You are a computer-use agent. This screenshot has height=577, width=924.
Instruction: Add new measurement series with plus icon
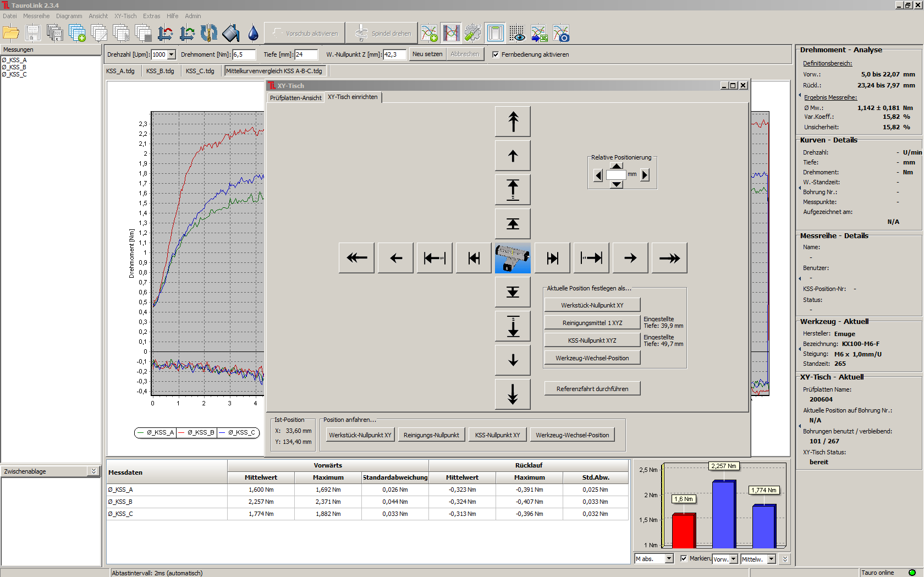pyautogui.click(x=77, y=33)
